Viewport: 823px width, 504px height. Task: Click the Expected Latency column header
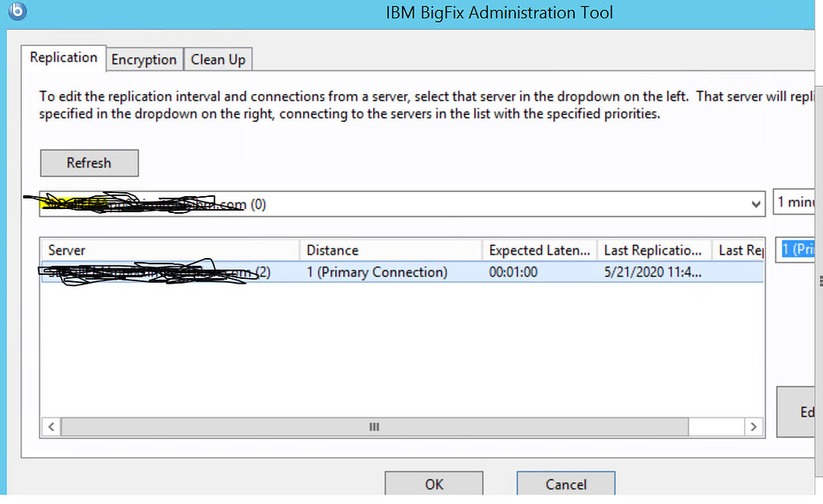pos(538,250)
